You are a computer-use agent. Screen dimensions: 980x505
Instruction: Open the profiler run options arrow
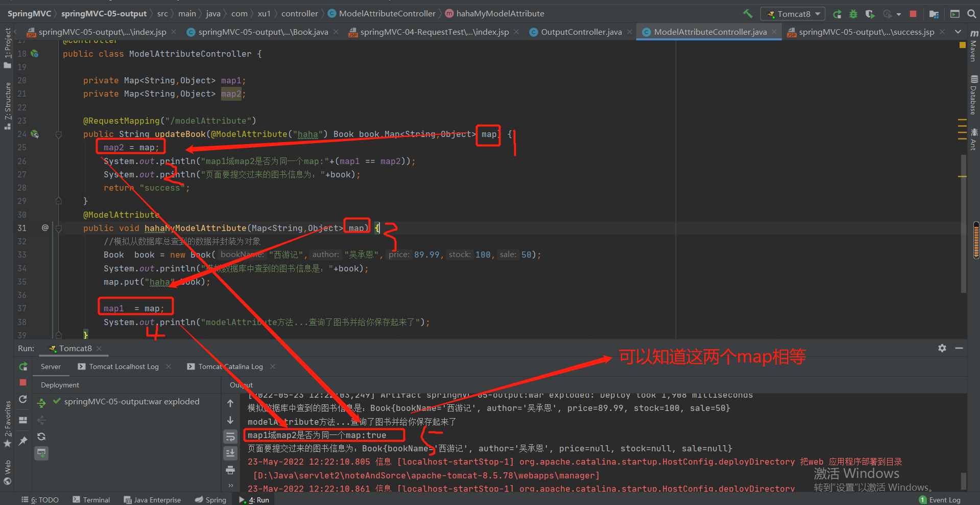pyautogui.click(x=899, y=14)
